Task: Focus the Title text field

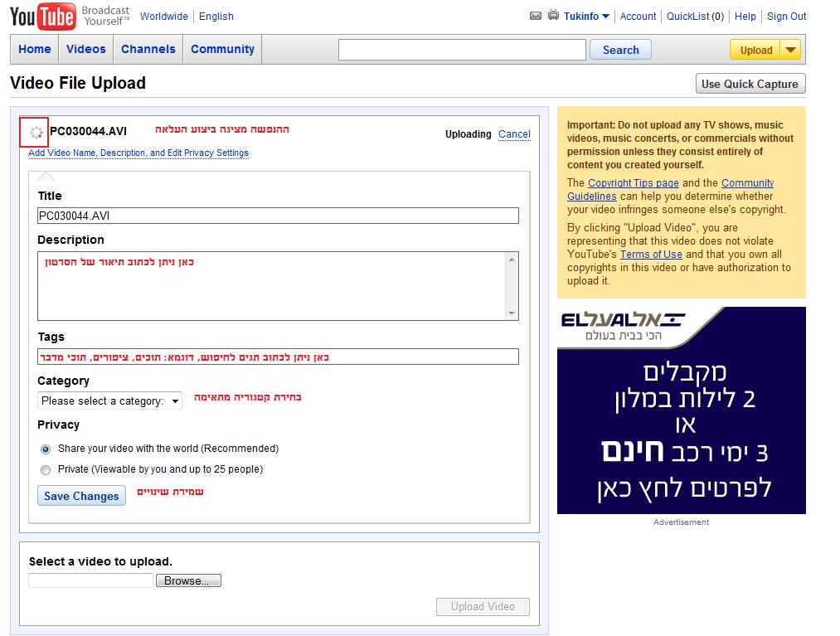Action: point(278,216)
